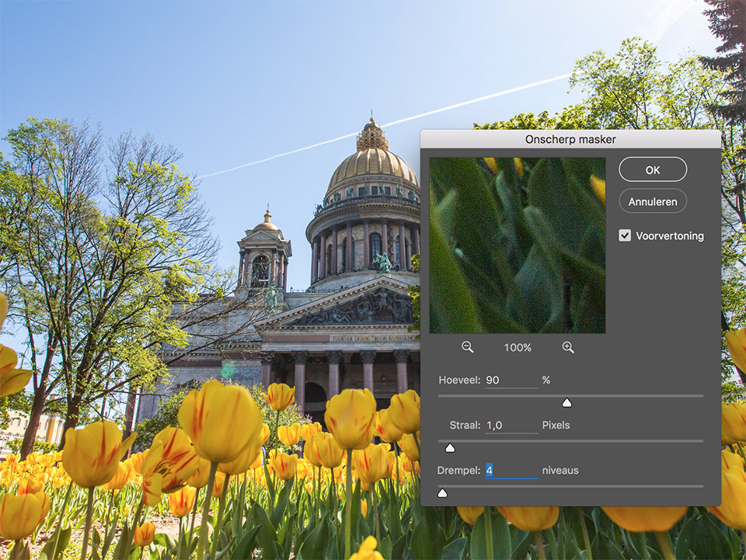Click the Hoeveel value field

[x=511, y=381]
